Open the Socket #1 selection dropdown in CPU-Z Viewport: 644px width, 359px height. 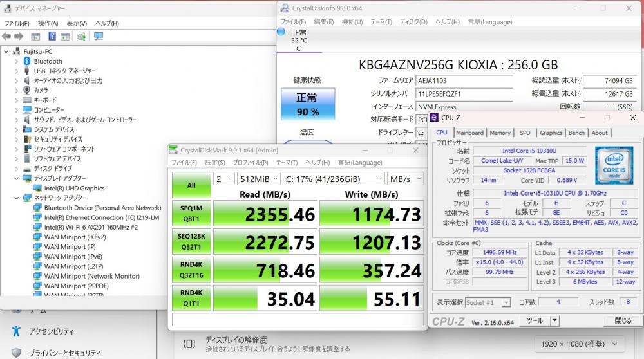coord(488,302)
